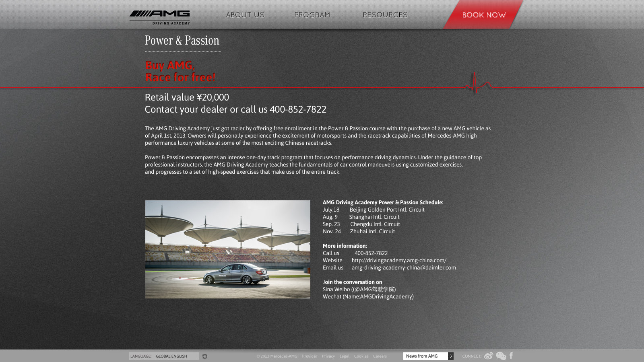Open the About Us menu
644x362 pixels.
245,15
